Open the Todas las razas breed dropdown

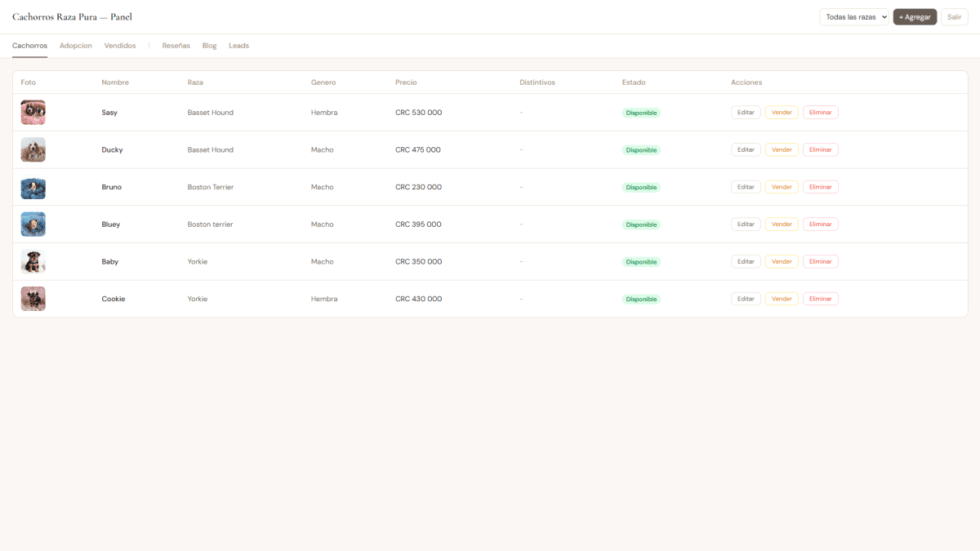pyautogui.click(x=854, y=17)
